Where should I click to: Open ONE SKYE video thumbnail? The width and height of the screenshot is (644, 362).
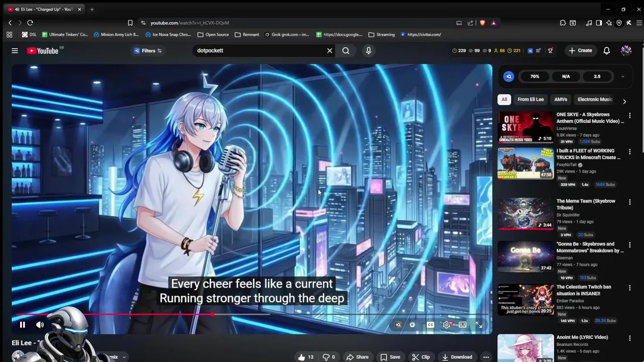(x=526, y=127)
